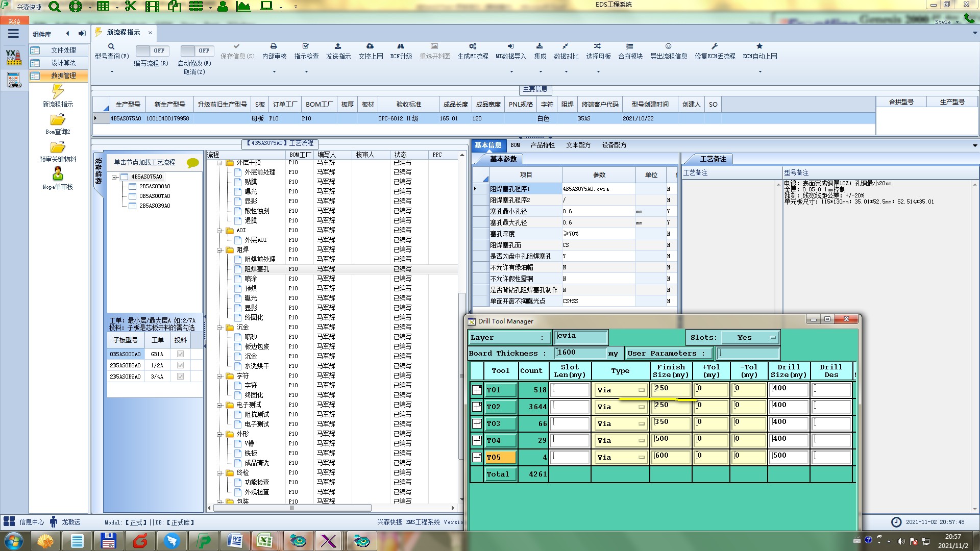The width and height of the screenshot is (980, 551).
Task: Open 发送指示 upload icon
Action: [338, 46]
